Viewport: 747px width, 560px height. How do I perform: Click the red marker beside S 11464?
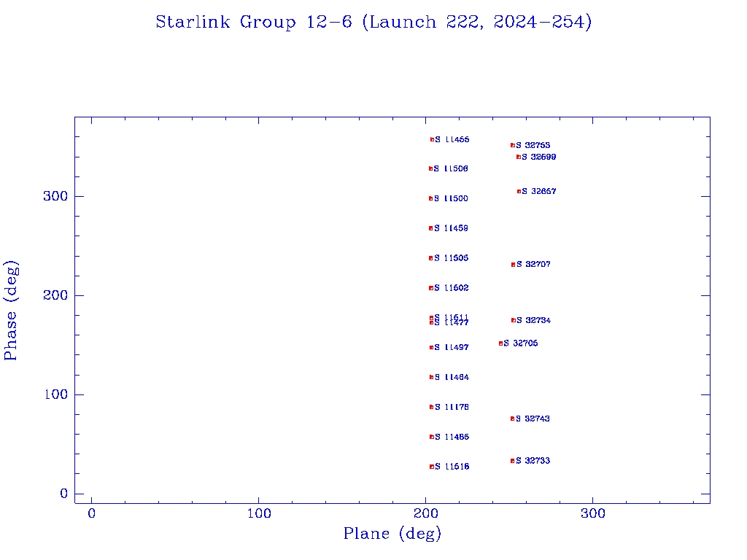(x=431, y=377)
